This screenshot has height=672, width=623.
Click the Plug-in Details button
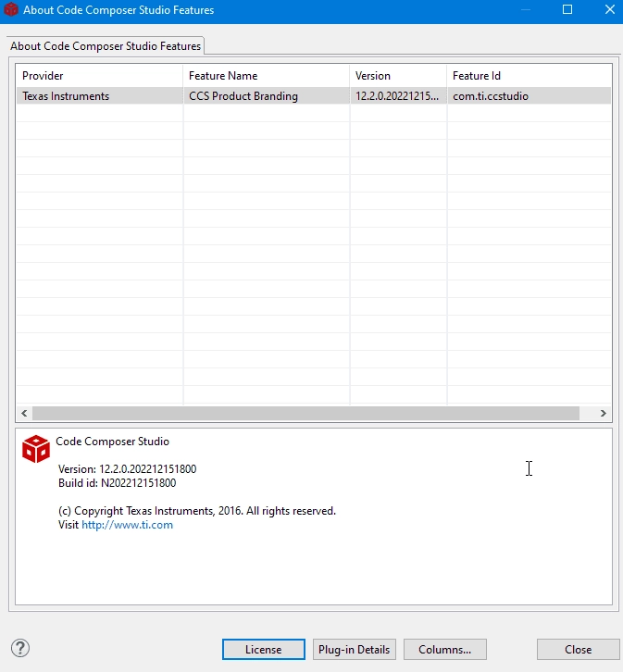[354, 649]
